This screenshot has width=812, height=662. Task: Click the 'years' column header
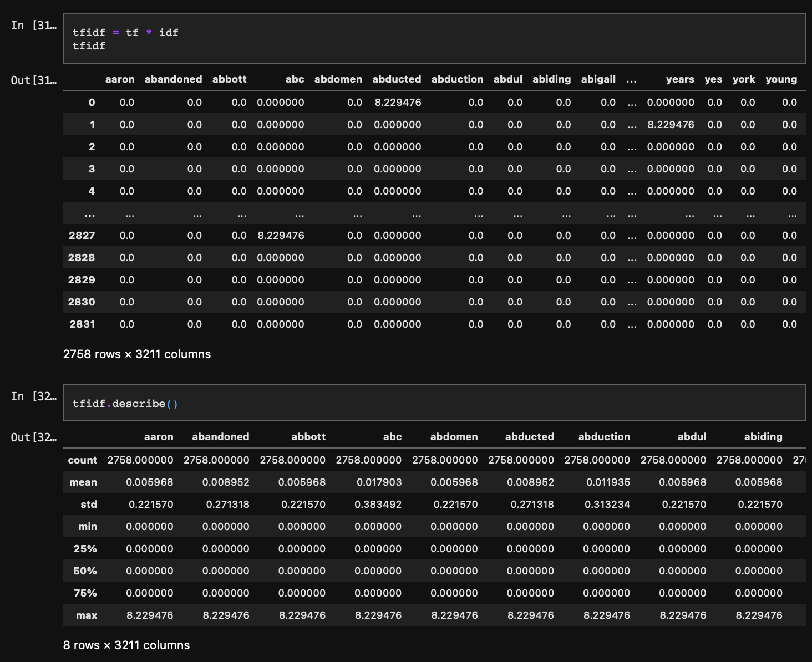(x=680, y=79)
